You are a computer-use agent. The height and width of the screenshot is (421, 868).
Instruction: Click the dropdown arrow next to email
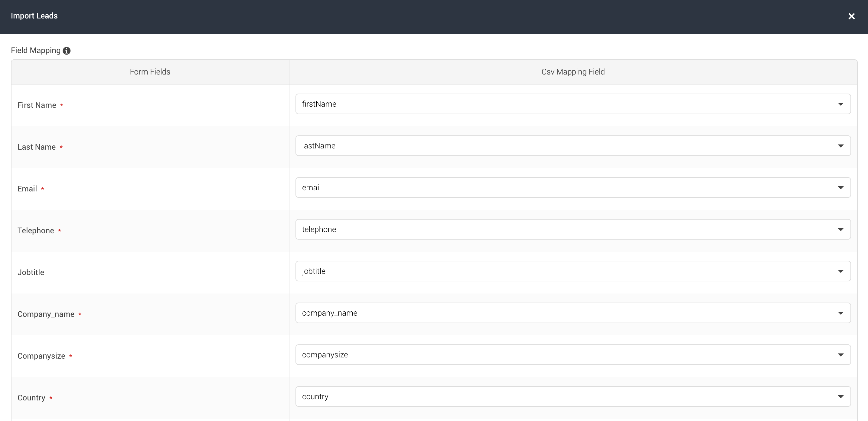point(841,187)
